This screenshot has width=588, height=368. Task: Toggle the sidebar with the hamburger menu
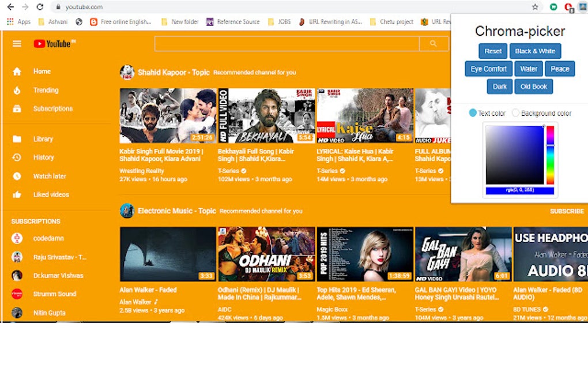16,43
